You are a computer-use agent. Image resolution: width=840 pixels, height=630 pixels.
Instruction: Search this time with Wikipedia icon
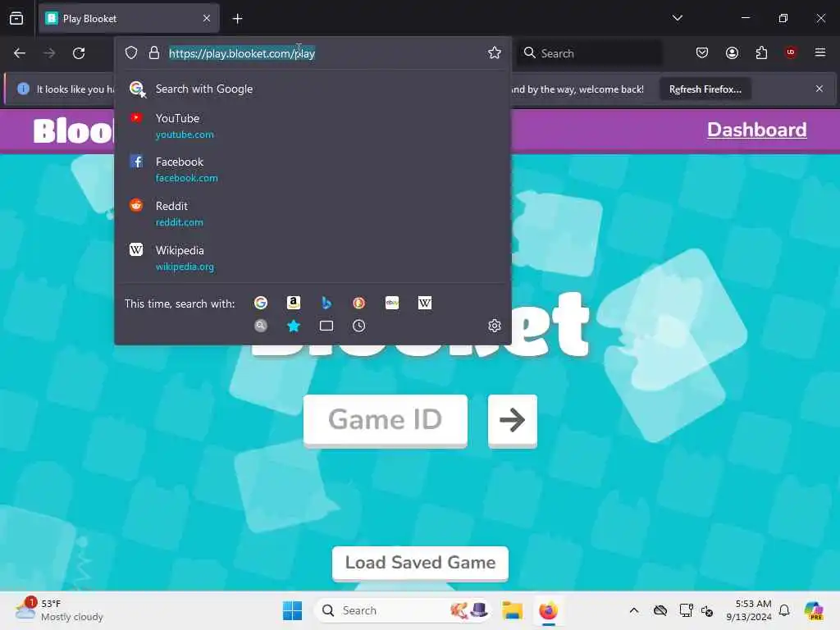click(425, 304)
